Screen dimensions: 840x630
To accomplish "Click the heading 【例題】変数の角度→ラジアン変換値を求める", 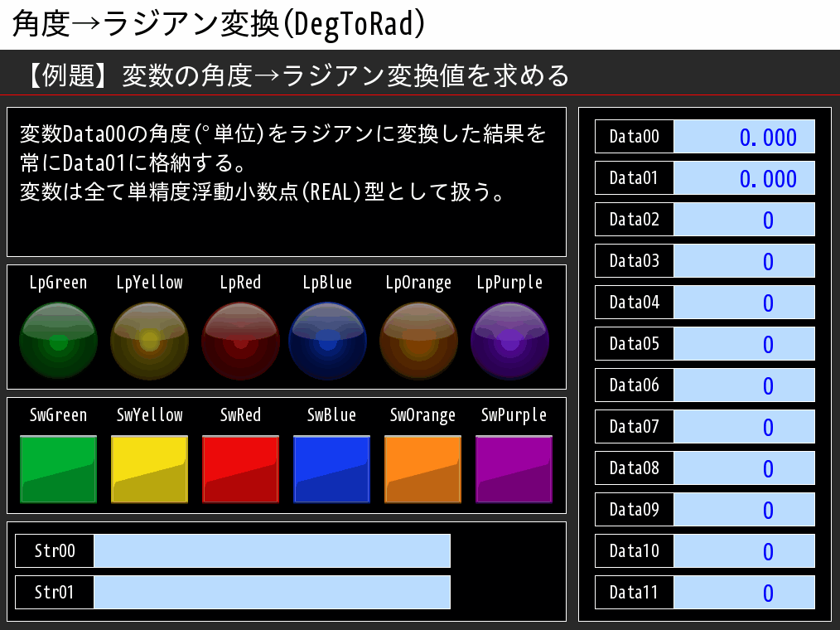I will click(x=295, y=75).
